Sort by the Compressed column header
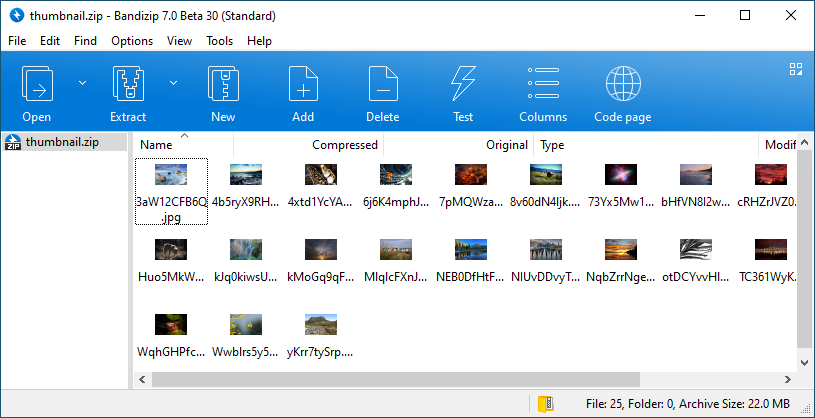 coord(344,145)
